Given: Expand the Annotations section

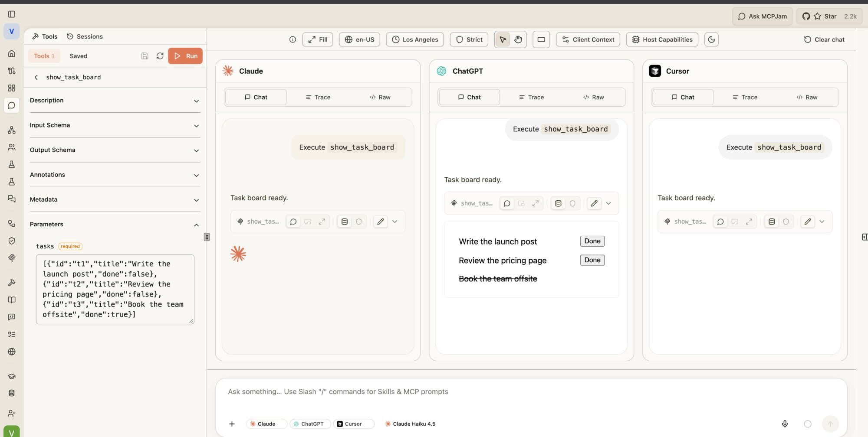Looking at the screenshot, I should (x=115, y=175).
